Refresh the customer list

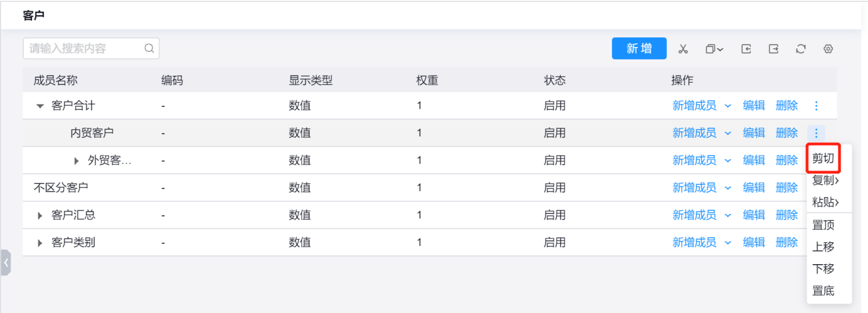[x=801, y=49]
